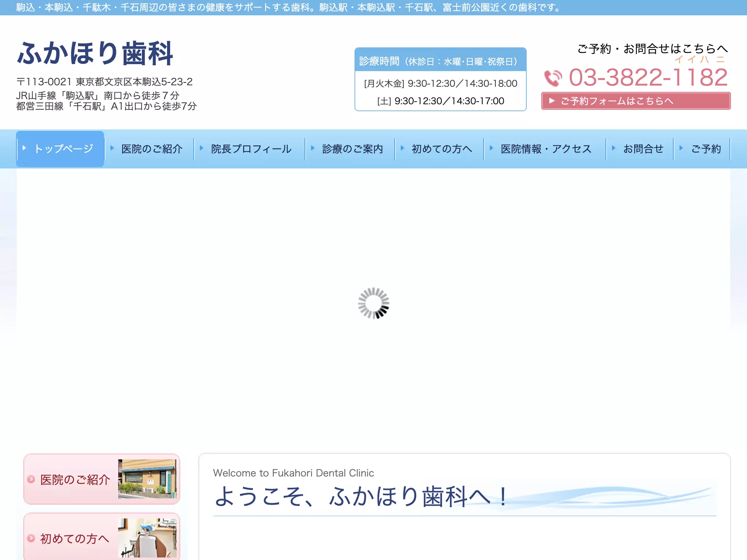Viewport: 747px width, 560px height.
Task: Click the round bullet icon beside sidebar 初めての方へ
Action: pos(31,538)
